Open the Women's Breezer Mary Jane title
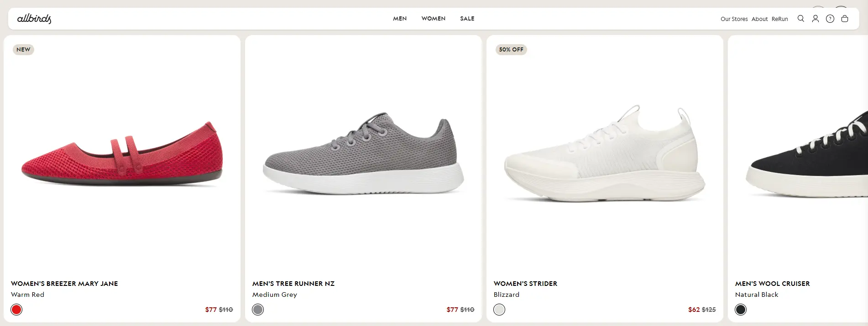 coord(64,284)
